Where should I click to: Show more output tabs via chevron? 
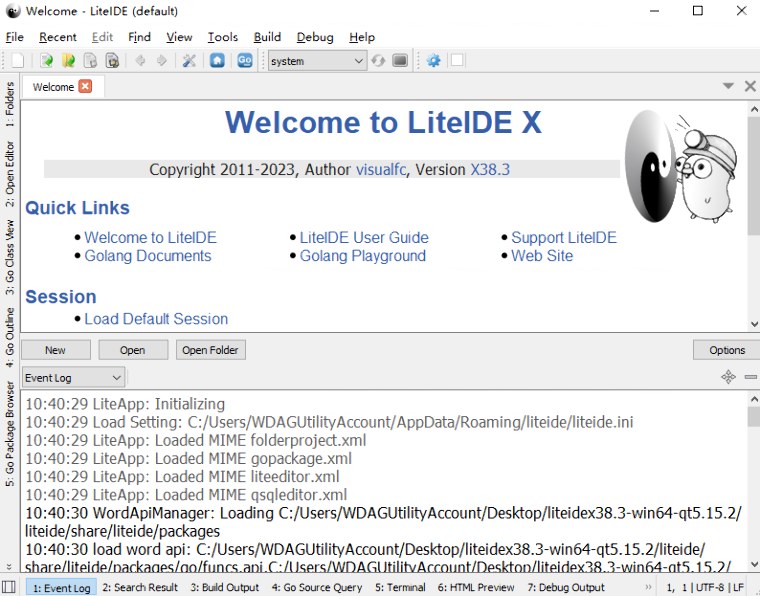tap(648, 587)
